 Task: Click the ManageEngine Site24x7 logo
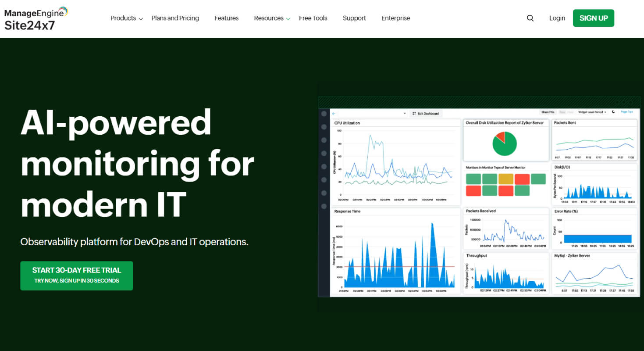pos(36,19)
